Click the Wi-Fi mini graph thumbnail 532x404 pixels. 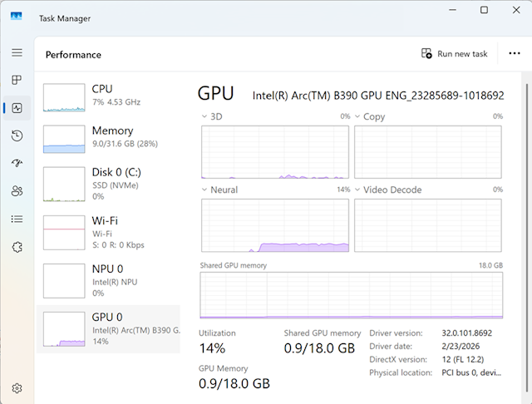(x=64, y=233)
